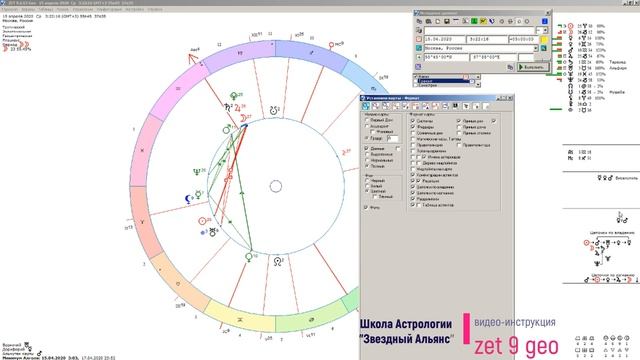The image size is (640, 360).
Task: Click the yellow icon right of time zone field
Action: [x=544, y=40]
